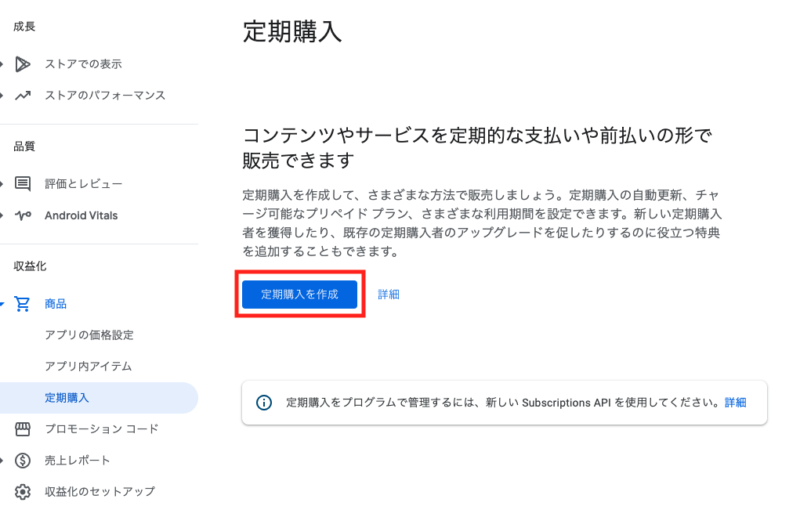800x517 pixels.
Task: Expand the ストアのパフォーマンス section arrow
Action: 4,95
